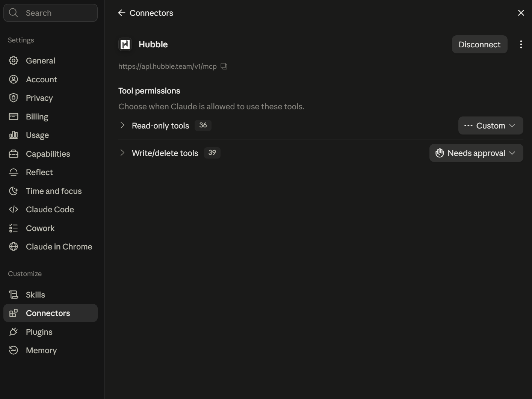Screen dimensions: 532x399
Task: Click the Hubble MCP URL text
Action: click(x=168, y=66)
